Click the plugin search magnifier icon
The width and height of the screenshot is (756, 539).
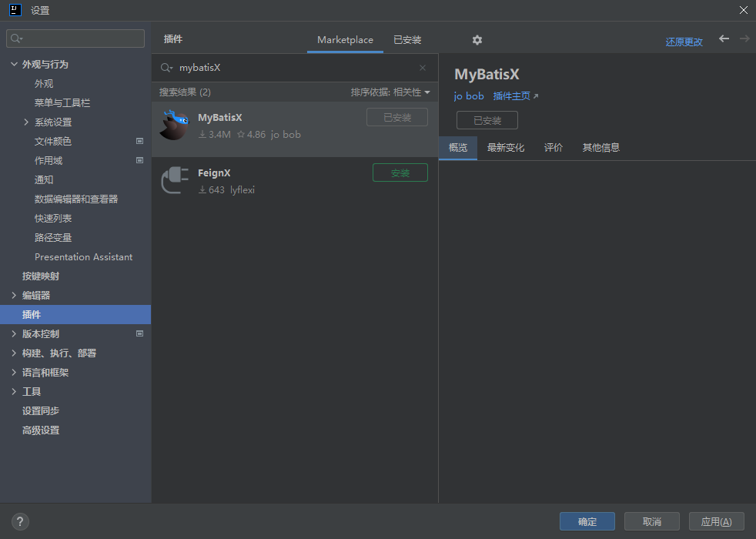click(166, 68)
